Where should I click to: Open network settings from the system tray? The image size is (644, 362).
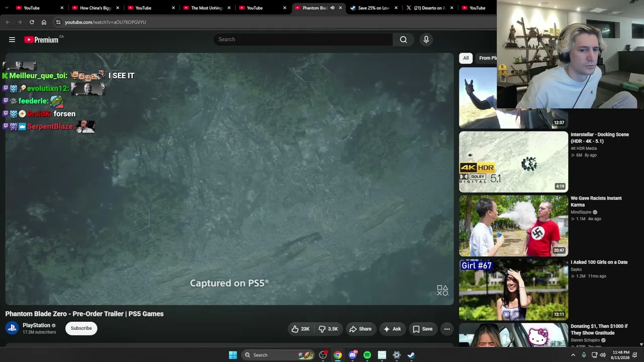pos(595,355)
